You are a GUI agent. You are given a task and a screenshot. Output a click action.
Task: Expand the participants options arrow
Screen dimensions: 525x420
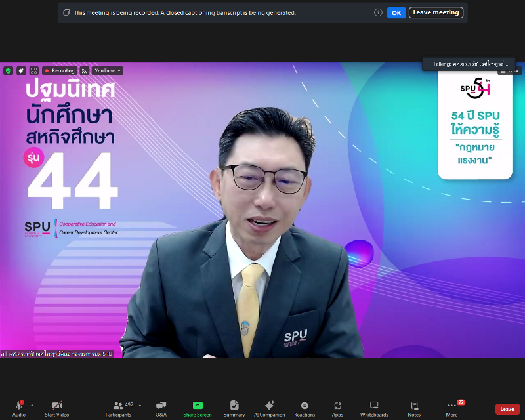pyautogui.click(x=140, y=406)
